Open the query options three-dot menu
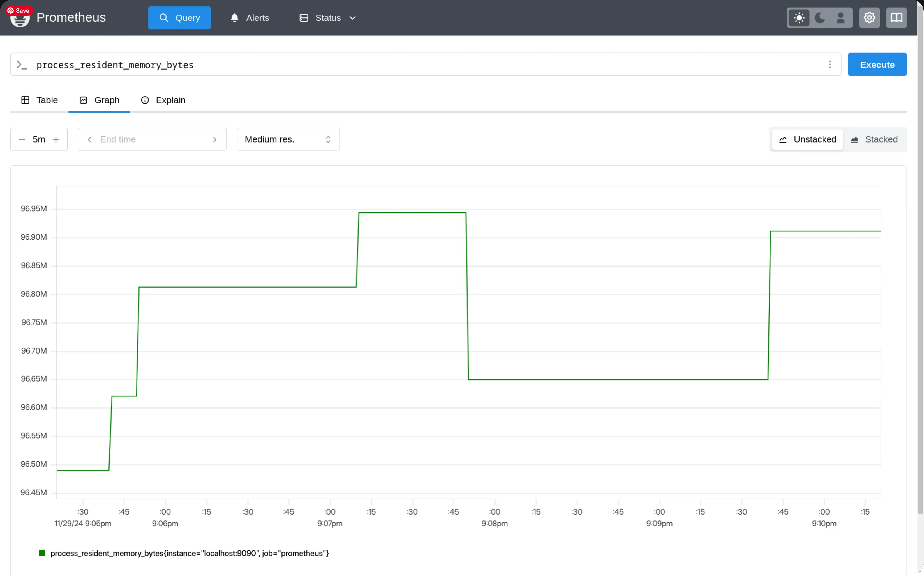Image resolution: width=924 pixels, height=576 pixels. 830,65
